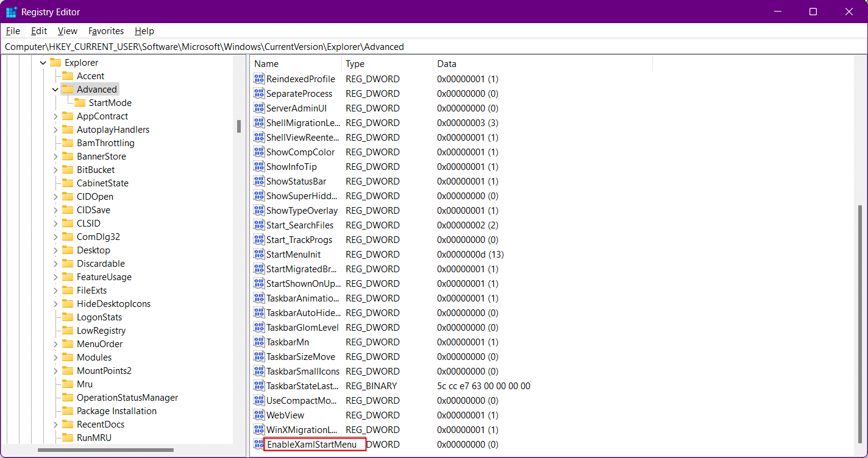
Task: Click the REG_BINARY type cell
Action: click(x=371, y=386)
